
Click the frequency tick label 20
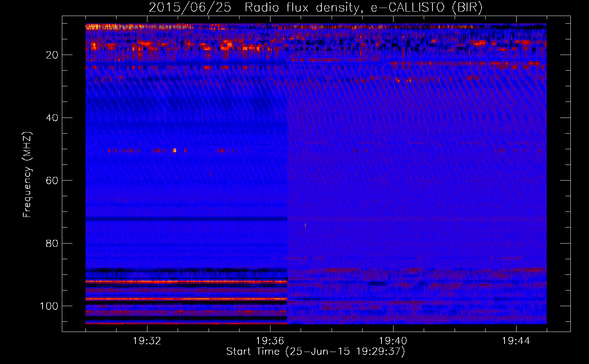coord(52,55)
